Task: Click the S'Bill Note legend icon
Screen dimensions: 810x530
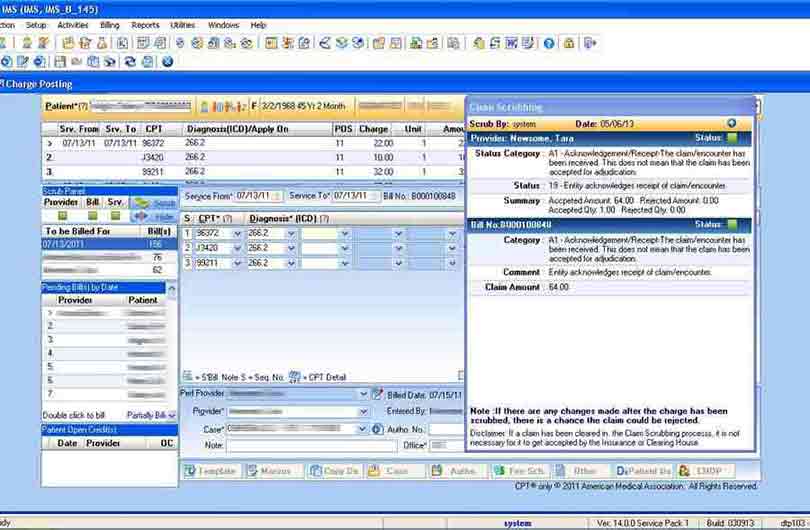Action: point(188,377)
